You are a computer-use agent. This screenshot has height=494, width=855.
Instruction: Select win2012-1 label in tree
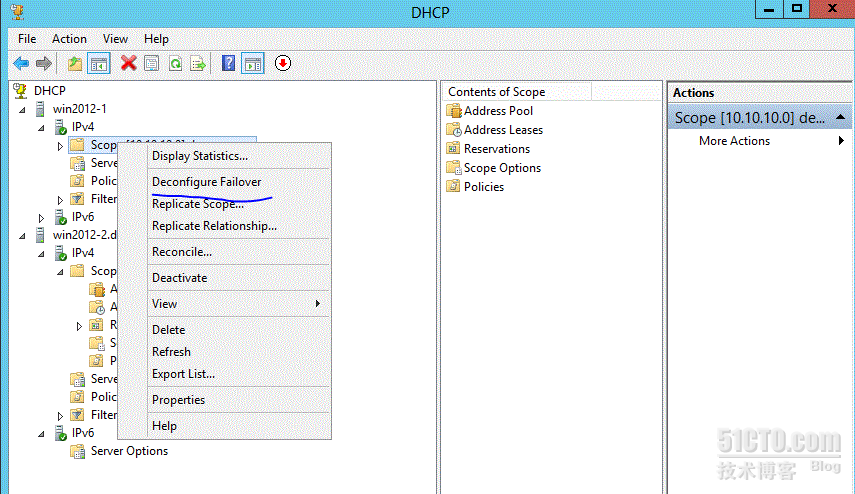coord(80,109)
